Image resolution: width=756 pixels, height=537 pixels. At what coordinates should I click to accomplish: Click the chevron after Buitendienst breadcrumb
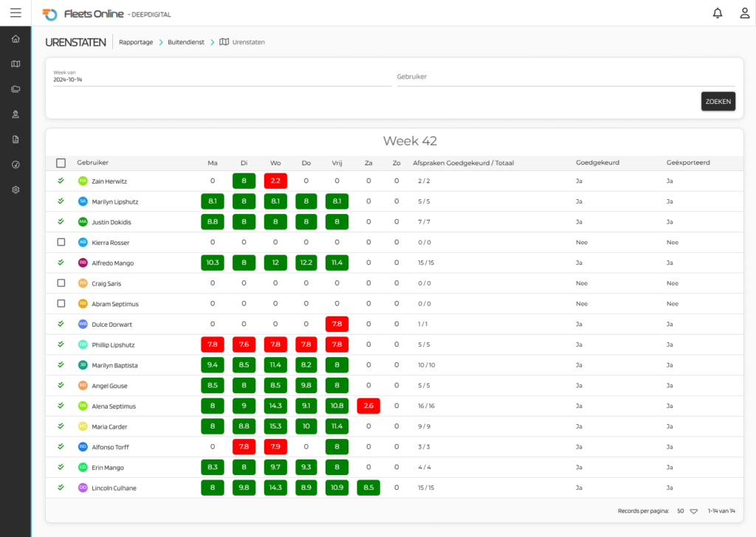tap(212, 42)
